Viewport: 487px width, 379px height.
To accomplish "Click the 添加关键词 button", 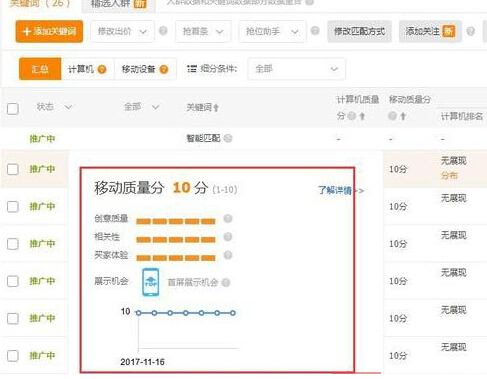I will (x=49, y=32).
